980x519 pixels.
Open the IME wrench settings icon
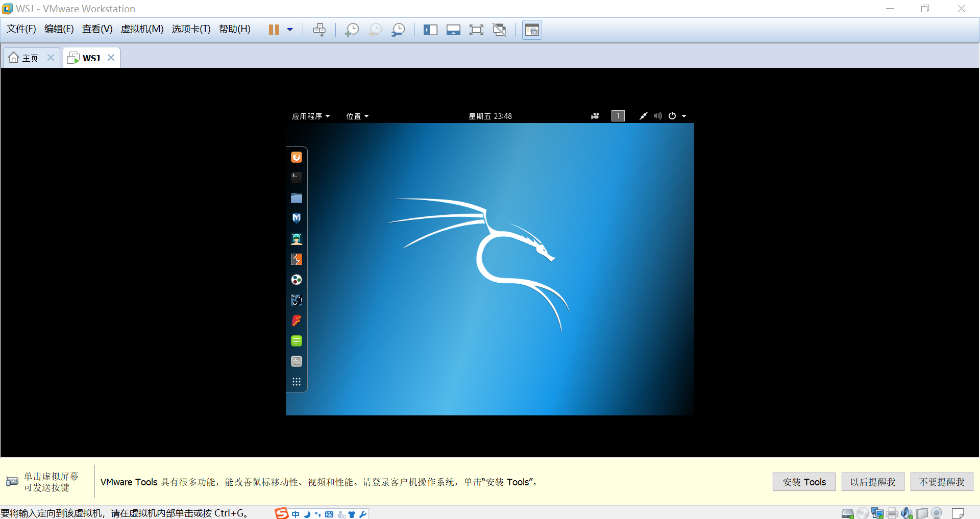coord(363,514)
